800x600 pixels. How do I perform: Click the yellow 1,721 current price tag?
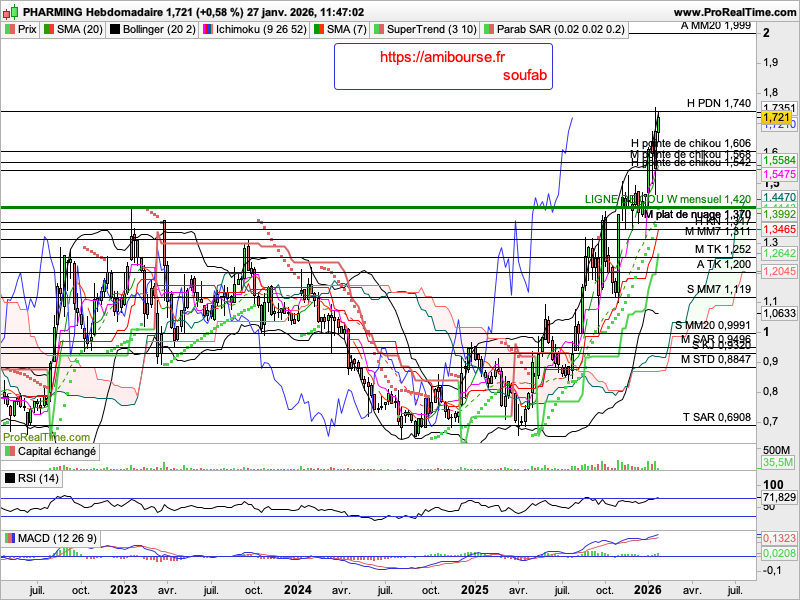(x=776, y=117)
